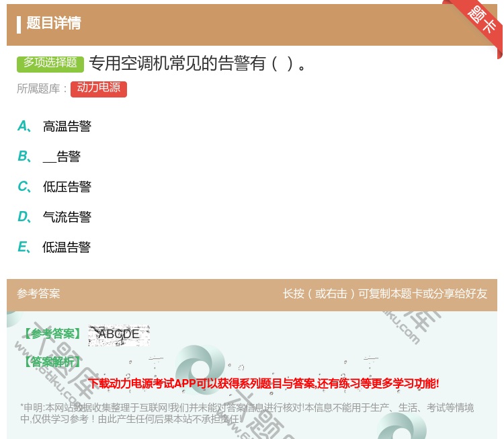Choose option B __告警
The height and width of the screenshot is (439, 504).
62,157
